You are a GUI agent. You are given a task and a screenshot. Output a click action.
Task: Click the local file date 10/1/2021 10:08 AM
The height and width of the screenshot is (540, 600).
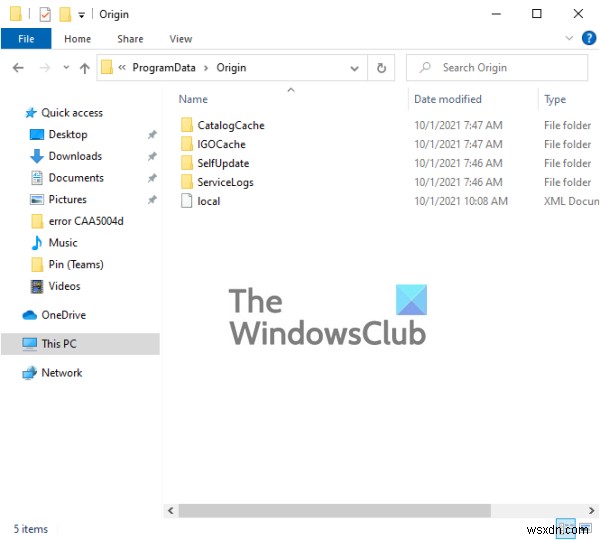click(x=461, y=201)
